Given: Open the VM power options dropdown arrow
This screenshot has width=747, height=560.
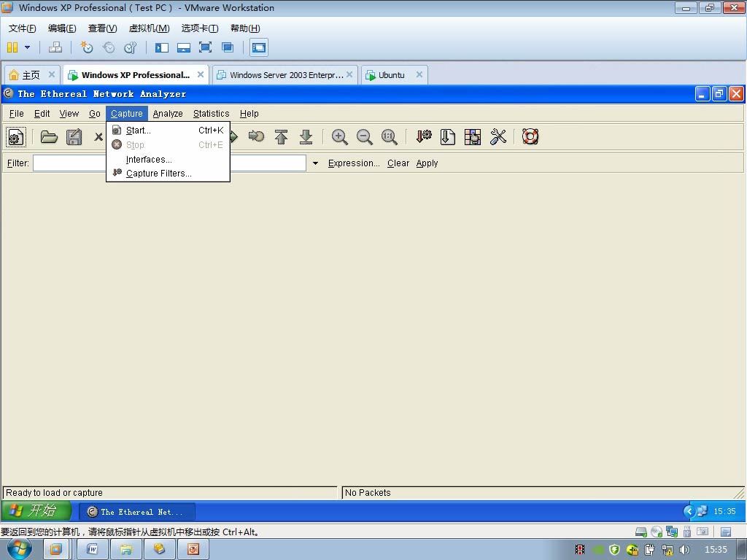Looking at the screenshot, I should coord(27,47).
